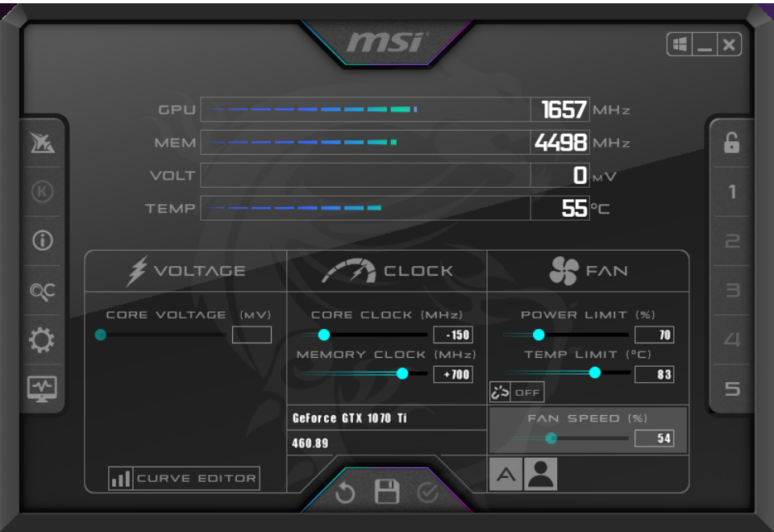Image resolution: width=774 pixels, height=532 pixels.
Task: Select profile slot 3
Action: (732, 290)
